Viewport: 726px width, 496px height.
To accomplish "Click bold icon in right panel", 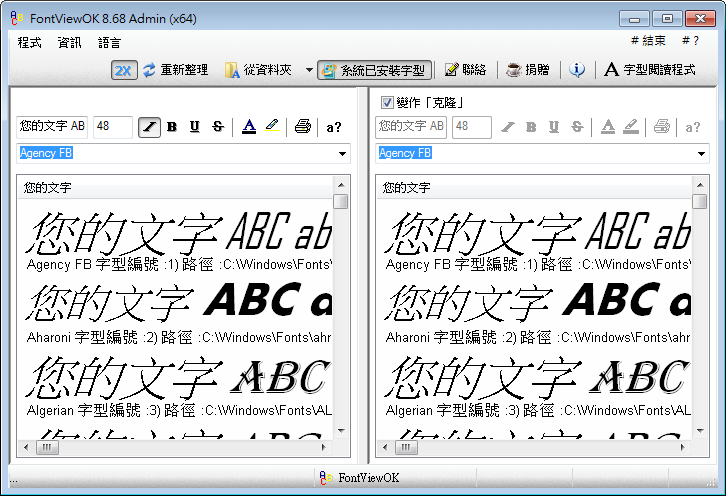I will pyautogui.click(x=531, y=127).
